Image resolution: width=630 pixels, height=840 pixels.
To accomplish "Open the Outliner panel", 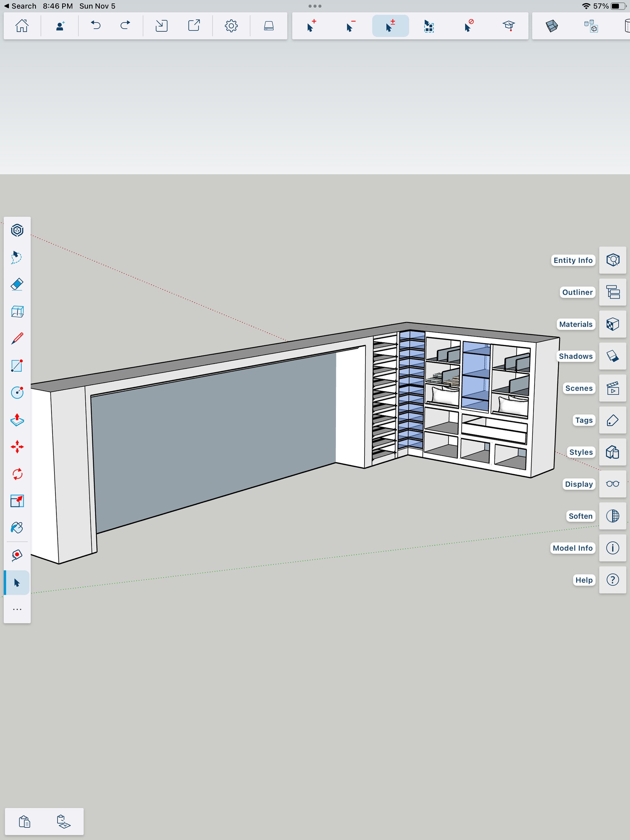I will pyautogui.click(x=612, y=292).
